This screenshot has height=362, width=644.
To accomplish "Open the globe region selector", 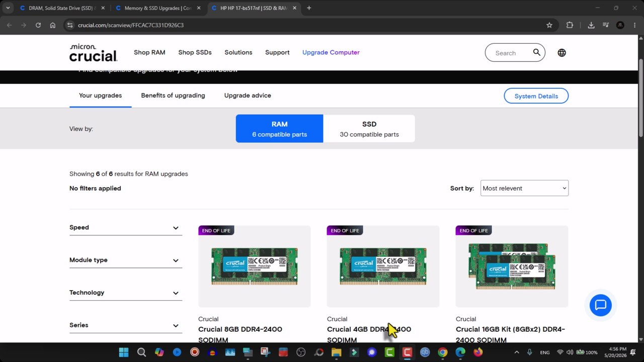I will (x=561, y=53).
